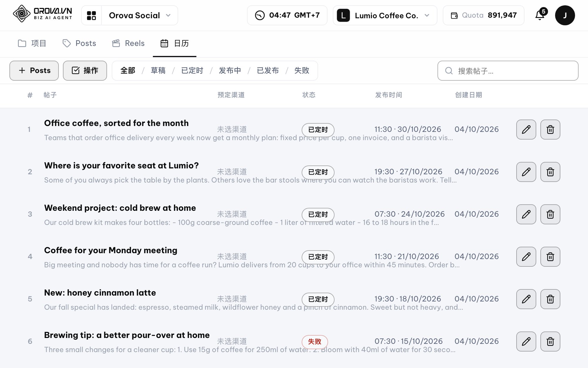The height and width of the screenshot is (368, 588).
Task: Filter posts by 草稿 drafts
Action: (x=158, y=71)
